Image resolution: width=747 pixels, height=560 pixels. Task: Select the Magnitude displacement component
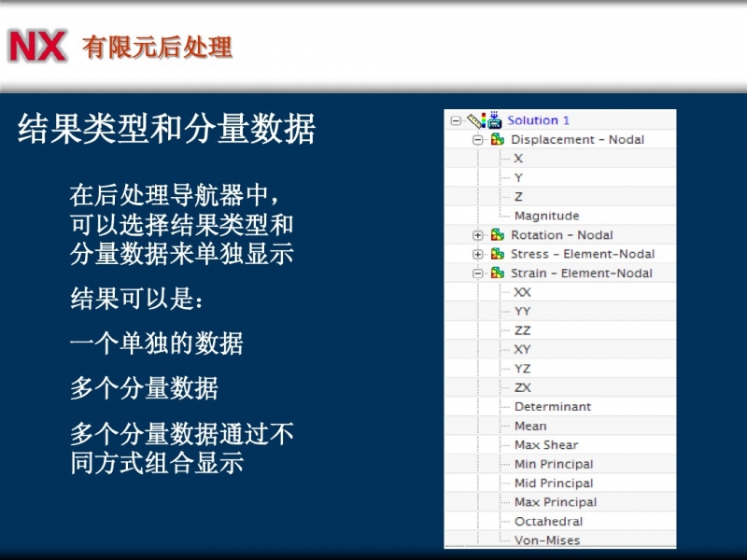pyautogui.click(x=546, y=216)
